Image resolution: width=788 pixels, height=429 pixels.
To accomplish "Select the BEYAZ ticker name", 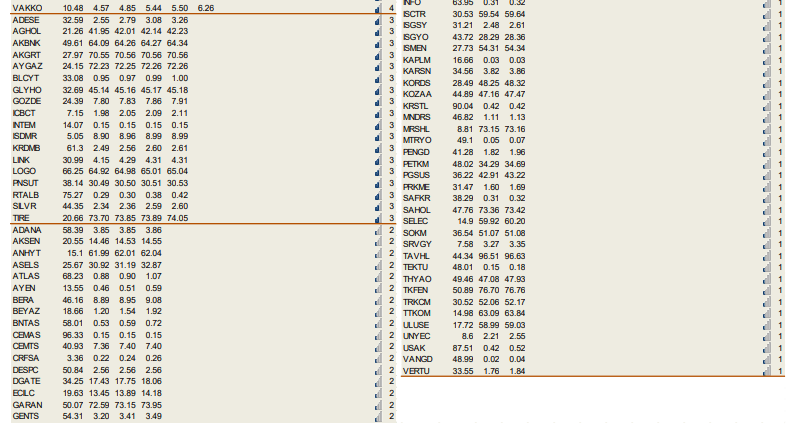I will click(26, 311).
